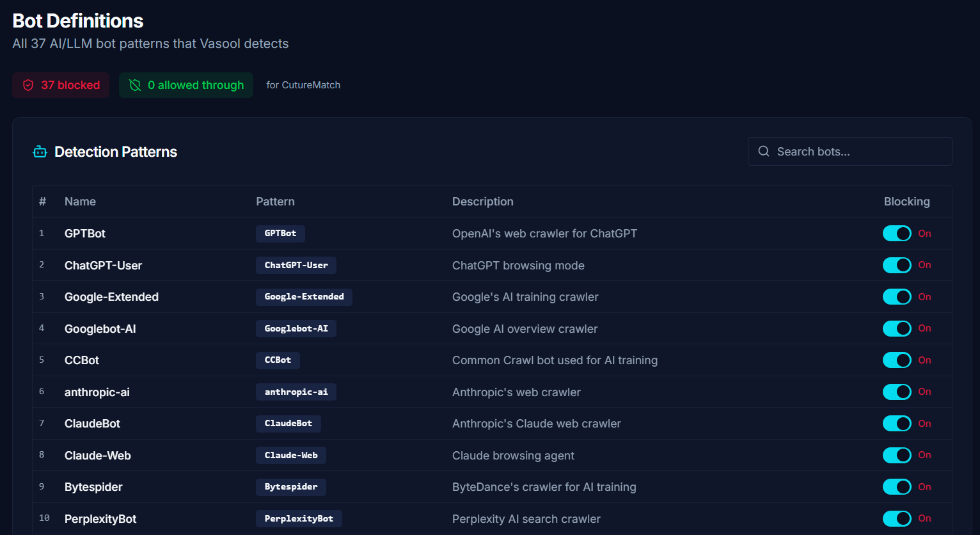Click "ByteDance's crawler for AI training" description

point(544,487)
